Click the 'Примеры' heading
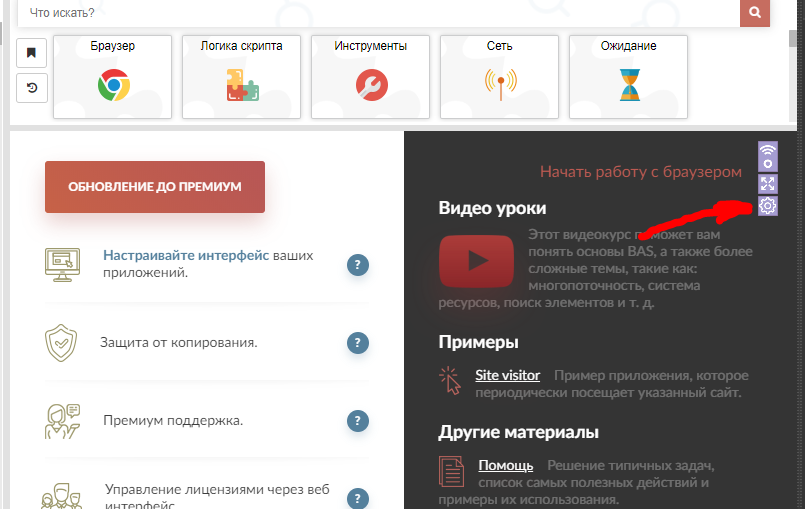Viewport: 805px width, 509px height. (x=478, y=342)
